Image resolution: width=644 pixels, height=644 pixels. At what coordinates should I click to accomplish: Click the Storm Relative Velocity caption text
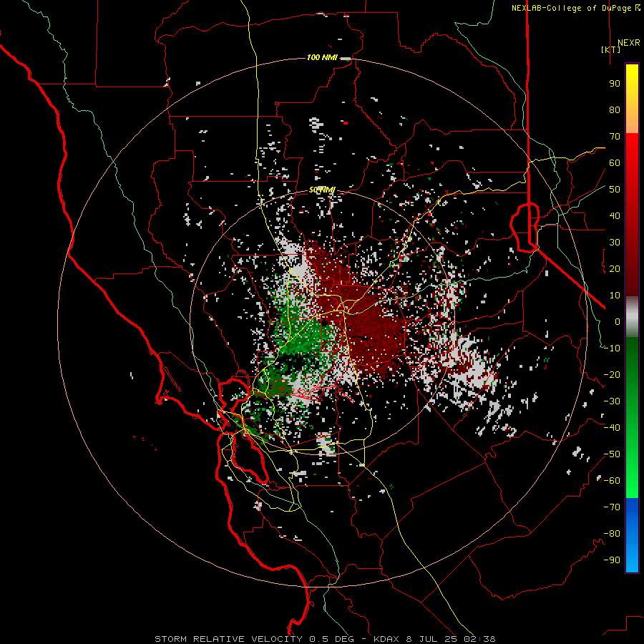(325, 639)
